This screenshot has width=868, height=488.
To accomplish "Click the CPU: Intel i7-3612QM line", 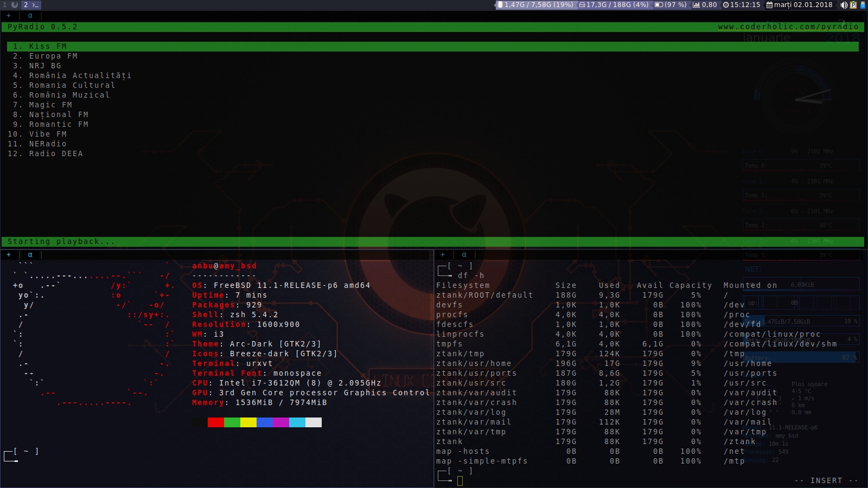I will point(286,383).
